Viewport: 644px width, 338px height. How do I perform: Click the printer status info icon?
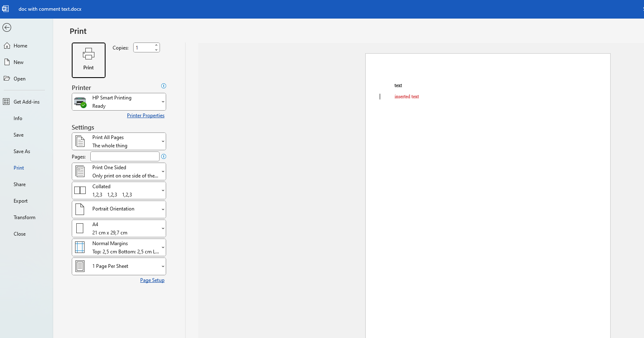tap(163, 86)
